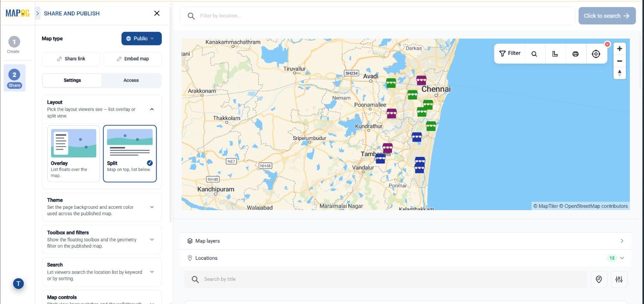This screenshot has height=304, width=644.
Task: Click the print map icon
Action: [x=575, y=54]
